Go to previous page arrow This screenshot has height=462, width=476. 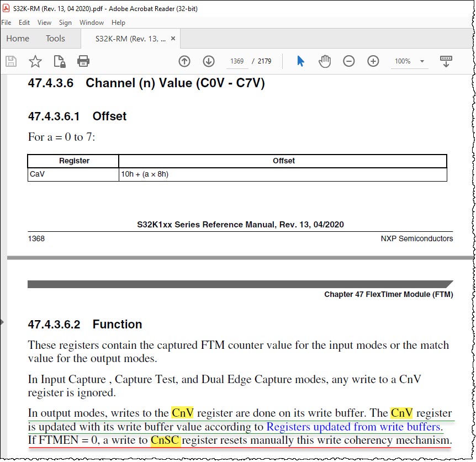[x=184, y=61]
